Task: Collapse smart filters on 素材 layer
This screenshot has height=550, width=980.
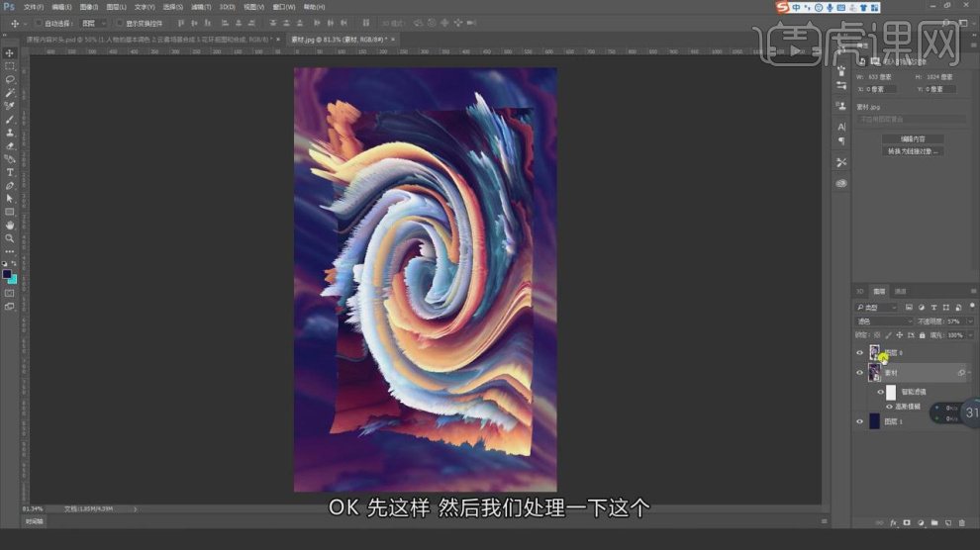Action: [x=969, y=373]
